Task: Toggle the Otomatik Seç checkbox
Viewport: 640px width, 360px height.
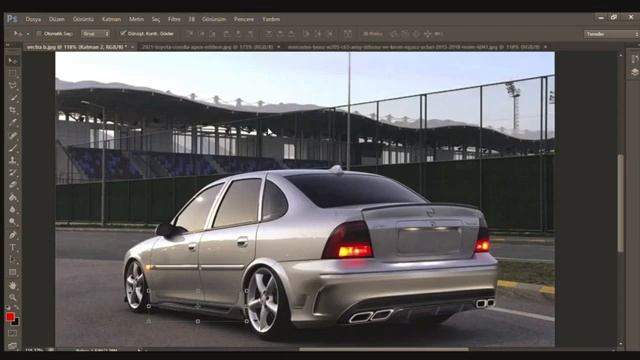Action: pyautogui.click(x=39, y=34)
